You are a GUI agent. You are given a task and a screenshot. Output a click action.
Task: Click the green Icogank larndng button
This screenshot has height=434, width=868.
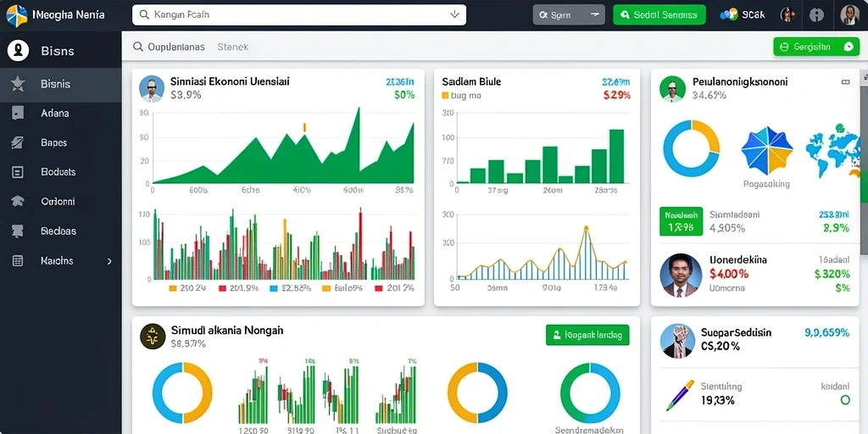click(587, 335)
